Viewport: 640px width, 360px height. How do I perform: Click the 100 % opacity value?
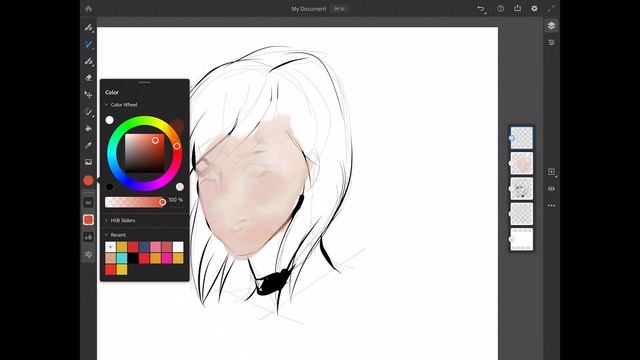pyautogui.click(x=176, y=200)
